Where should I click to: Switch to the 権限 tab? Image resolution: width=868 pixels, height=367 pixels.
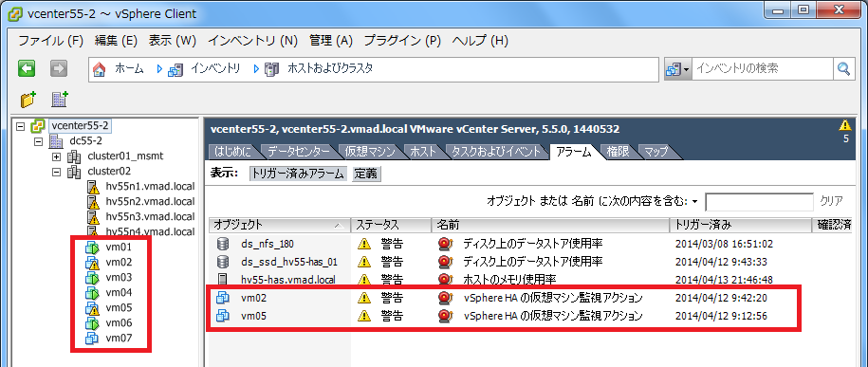(618, 151)
